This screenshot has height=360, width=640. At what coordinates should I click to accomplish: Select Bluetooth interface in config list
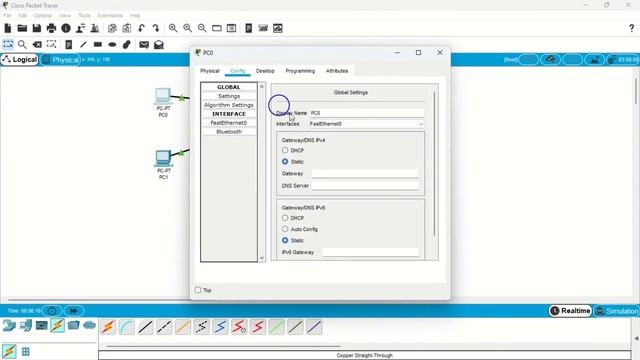click(229, 132)
